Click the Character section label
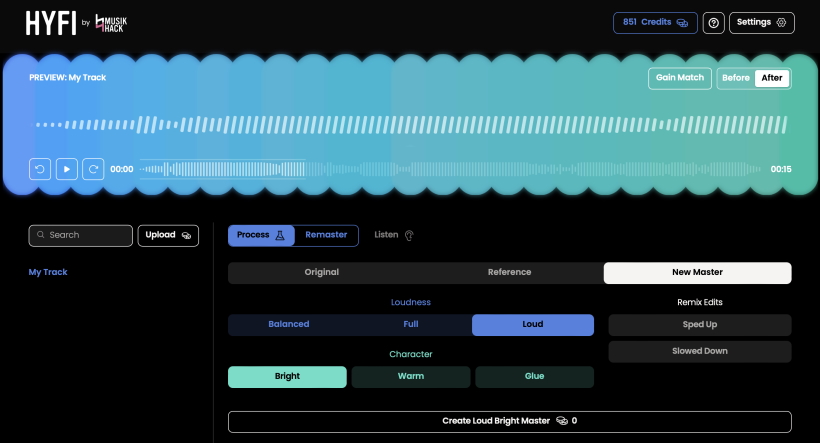Viewport: 820px width, 443px height. tap(411, 354)
